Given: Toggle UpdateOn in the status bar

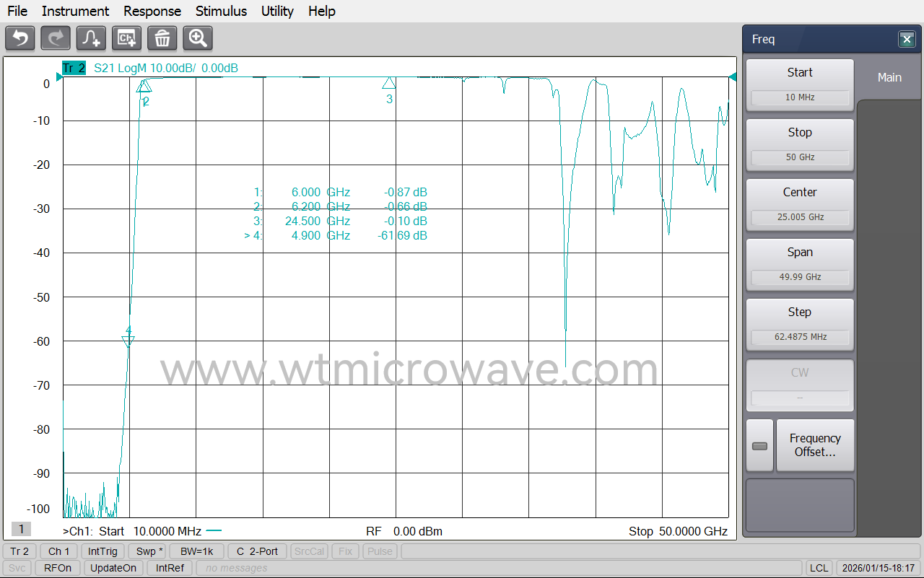Looking at the screenshot, I should click(113, 568).
